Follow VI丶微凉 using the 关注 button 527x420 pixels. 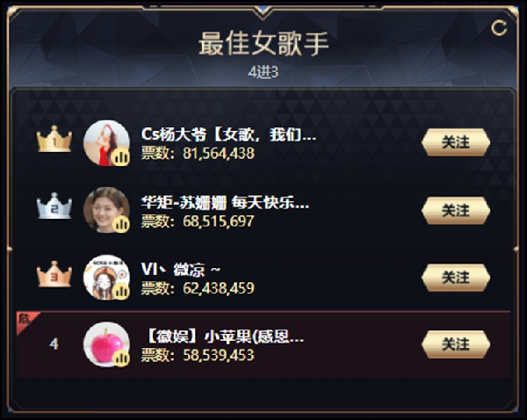[456, 278]
